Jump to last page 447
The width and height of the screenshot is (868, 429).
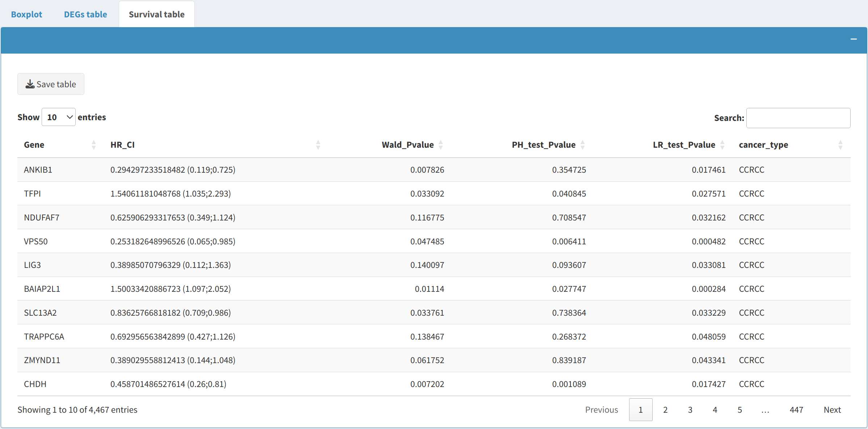pos(796,409)
